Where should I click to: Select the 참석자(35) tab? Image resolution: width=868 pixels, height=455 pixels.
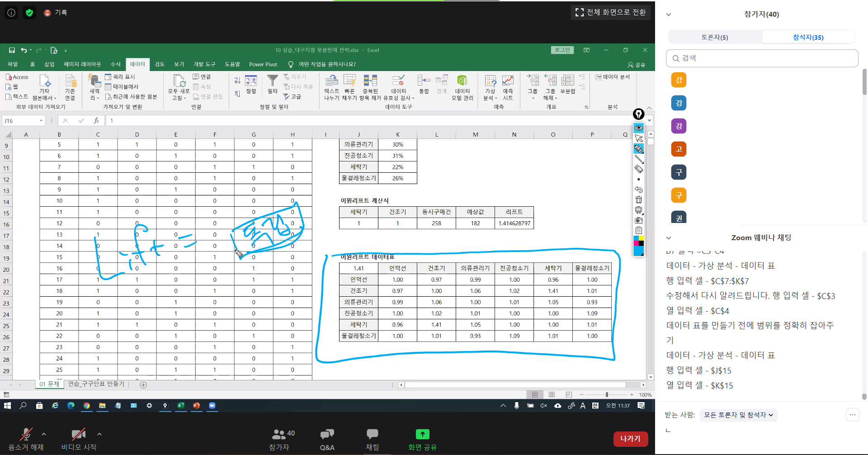click(x=808, y=37)
